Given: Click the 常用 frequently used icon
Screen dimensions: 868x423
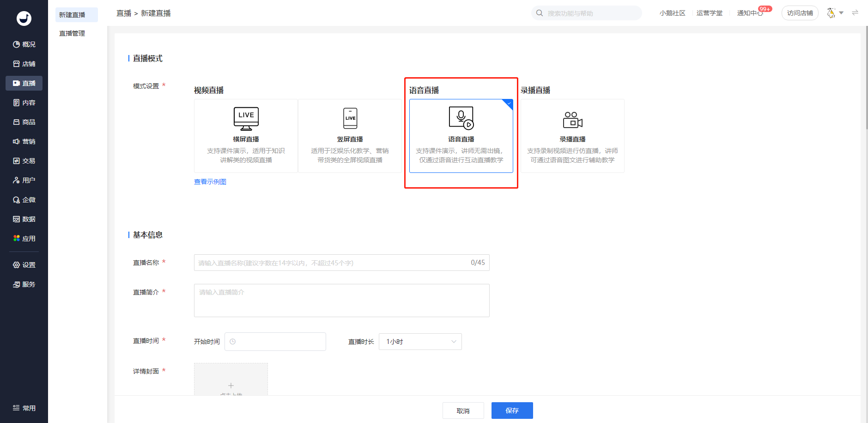Looking at the screenshot, I should pyautogui.click(x=17, y=408).
